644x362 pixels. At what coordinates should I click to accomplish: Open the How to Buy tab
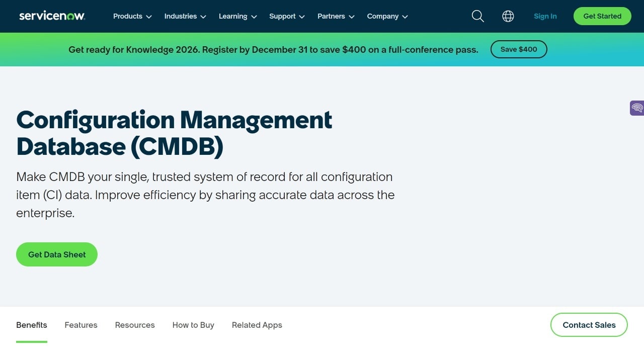tap(193, 325)
